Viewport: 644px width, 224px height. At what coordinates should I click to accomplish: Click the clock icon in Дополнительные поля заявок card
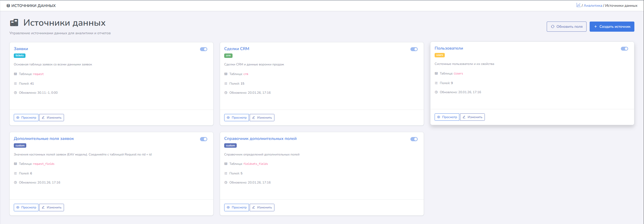(x=15, y=182)
